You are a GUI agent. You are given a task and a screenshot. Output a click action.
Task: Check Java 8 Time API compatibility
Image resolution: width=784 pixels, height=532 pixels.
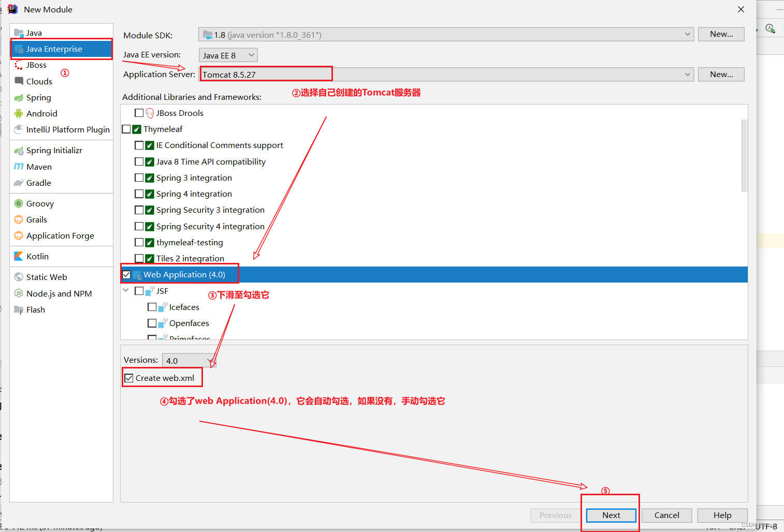click(139, 161)
